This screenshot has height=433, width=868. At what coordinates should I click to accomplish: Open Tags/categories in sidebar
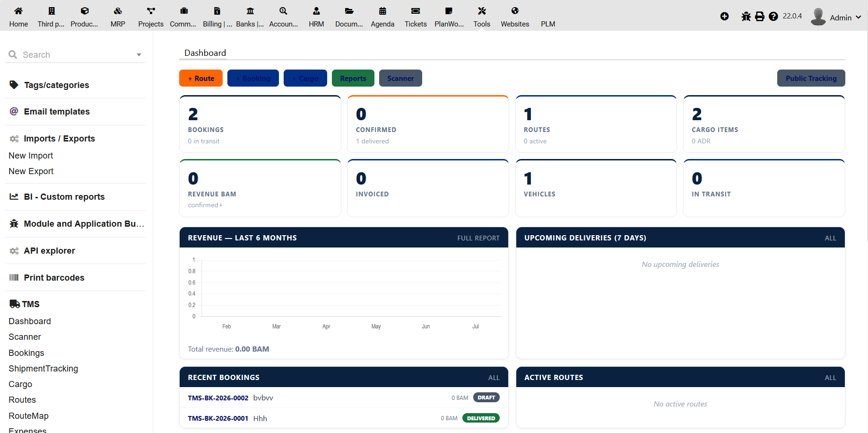click(56, 85)
